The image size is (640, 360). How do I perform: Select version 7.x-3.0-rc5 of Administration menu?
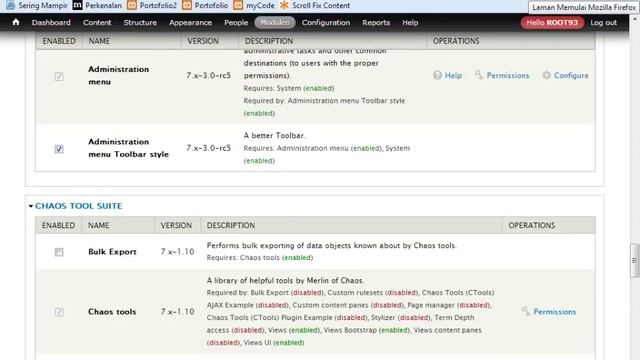pos(209,75)
